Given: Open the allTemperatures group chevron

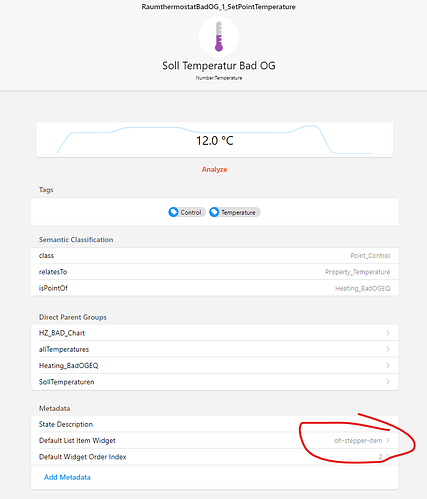Looking at the screenshot, I should 388,349.
